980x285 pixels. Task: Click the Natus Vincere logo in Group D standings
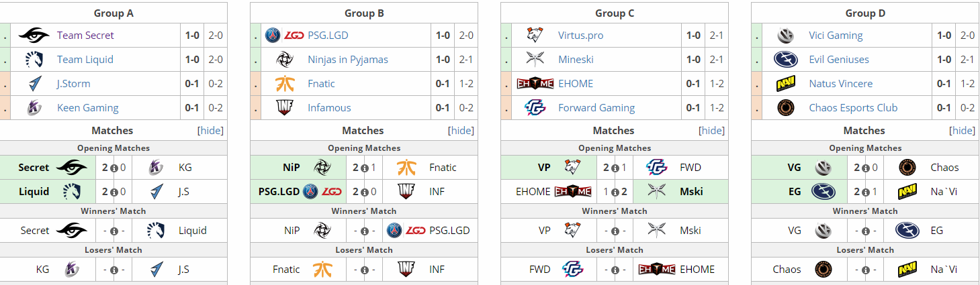click(785, 84)
